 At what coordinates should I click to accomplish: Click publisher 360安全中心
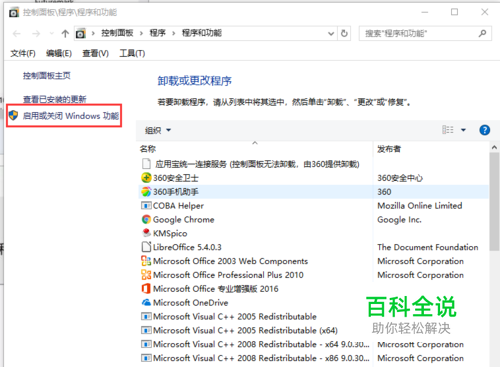point(400,178)
